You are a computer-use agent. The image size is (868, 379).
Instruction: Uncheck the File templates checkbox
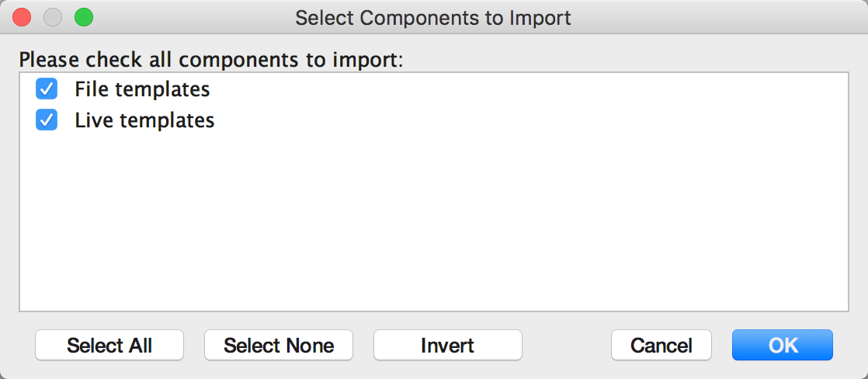pos(47,89)
